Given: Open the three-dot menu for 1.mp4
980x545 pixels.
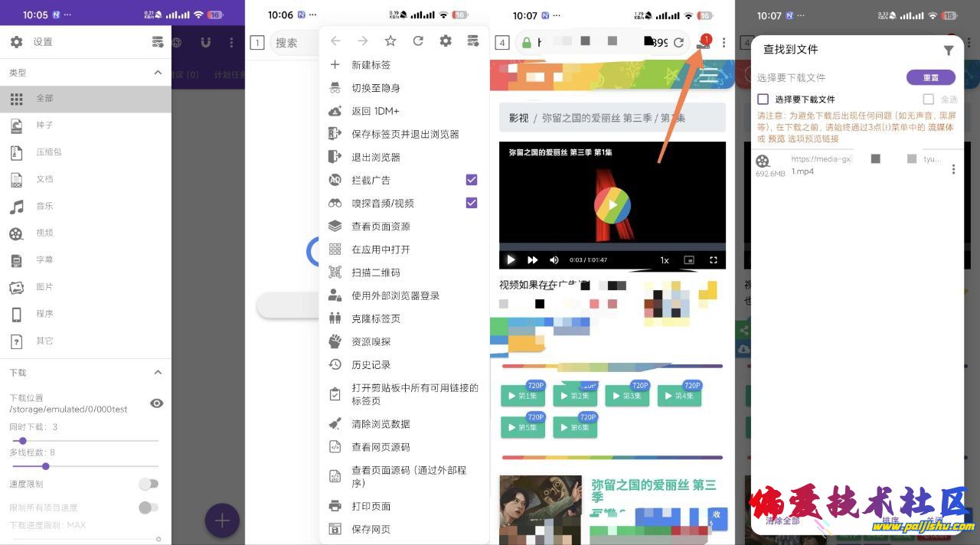Looking at the screenshot, I should pyautogui.click(x=953, y=169).
